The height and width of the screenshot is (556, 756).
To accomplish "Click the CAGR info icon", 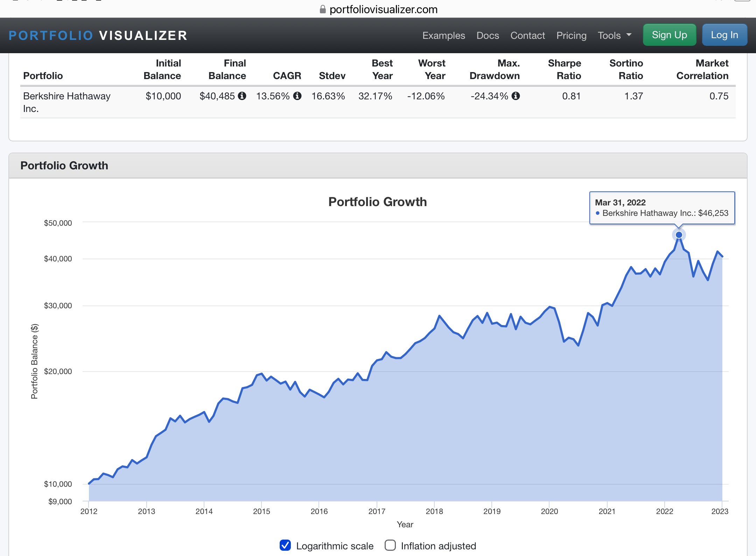I will pyautogui.click(x=297, y=96).
